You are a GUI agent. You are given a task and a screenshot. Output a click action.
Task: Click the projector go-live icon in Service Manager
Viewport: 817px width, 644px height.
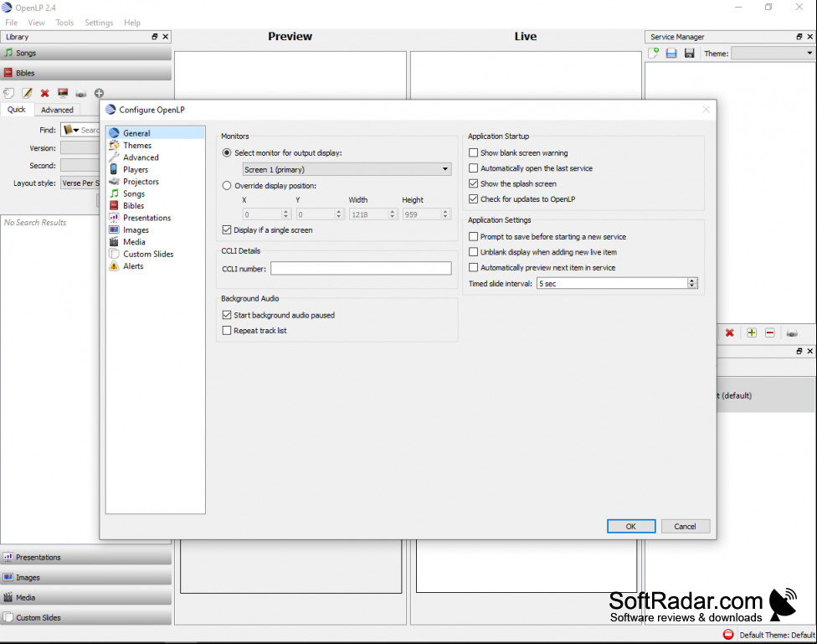point(792,333)
